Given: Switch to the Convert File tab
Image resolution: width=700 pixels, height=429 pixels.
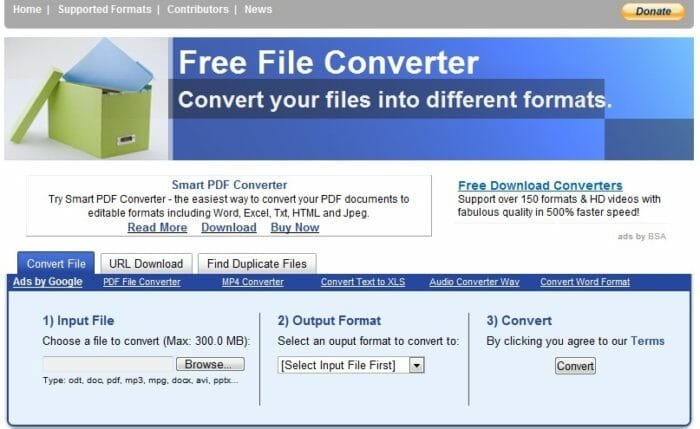Looking at the screenshot, I should 56,264.
